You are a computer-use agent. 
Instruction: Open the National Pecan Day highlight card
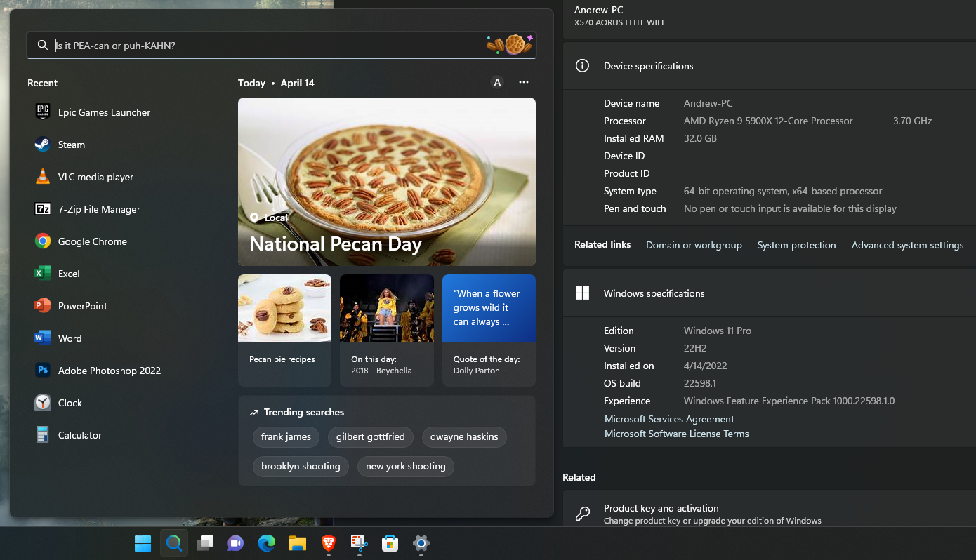387,182
